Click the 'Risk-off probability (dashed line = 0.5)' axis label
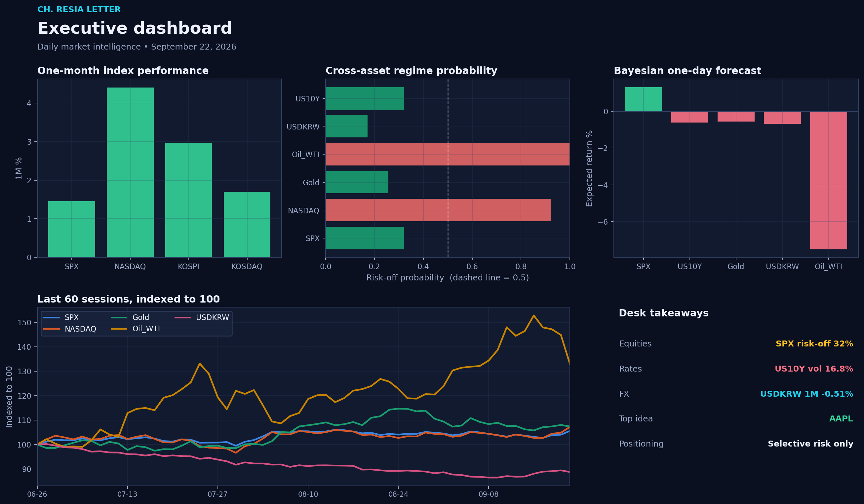864x504 pixels. click(448, 278)
